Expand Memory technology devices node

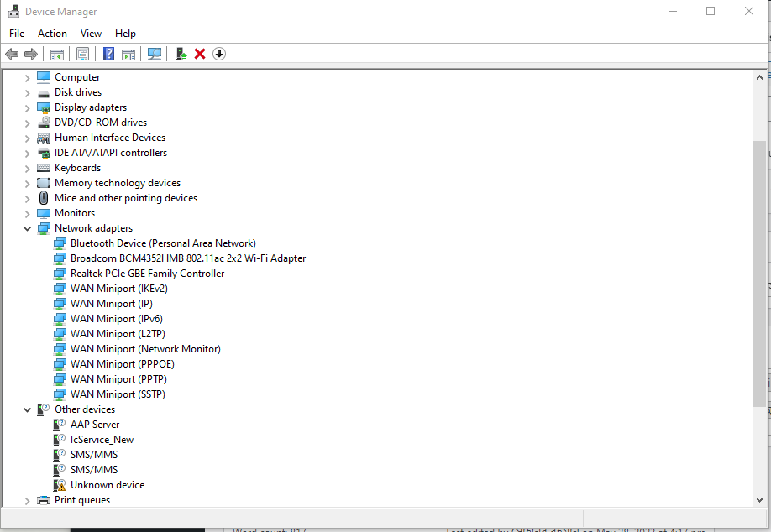(x=27, y=184)
